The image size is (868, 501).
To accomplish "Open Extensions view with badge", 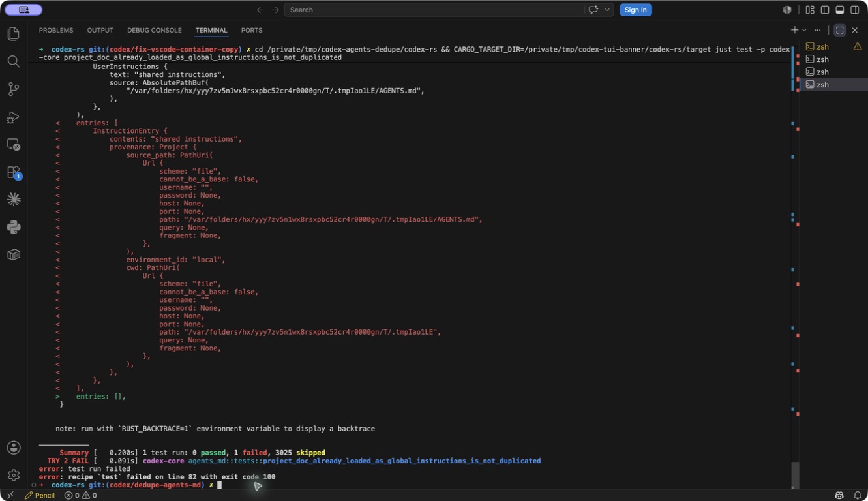I will pos(13,172).
